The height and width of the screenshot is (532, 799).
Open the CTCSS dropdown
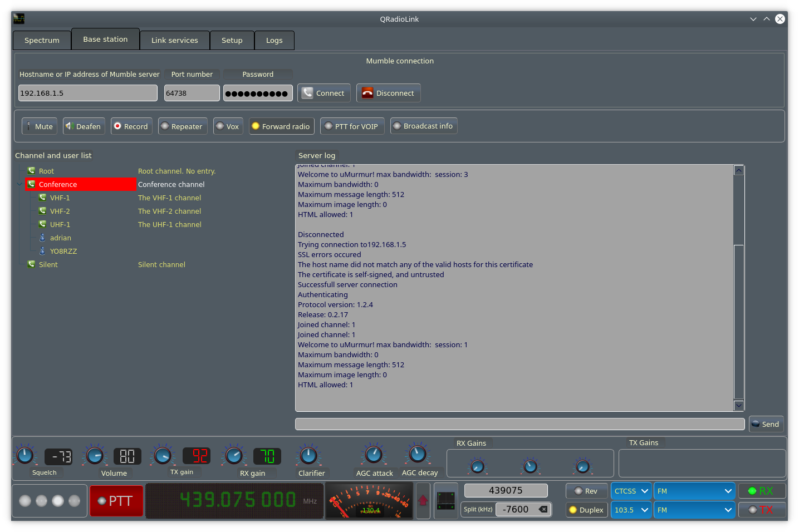631,490
